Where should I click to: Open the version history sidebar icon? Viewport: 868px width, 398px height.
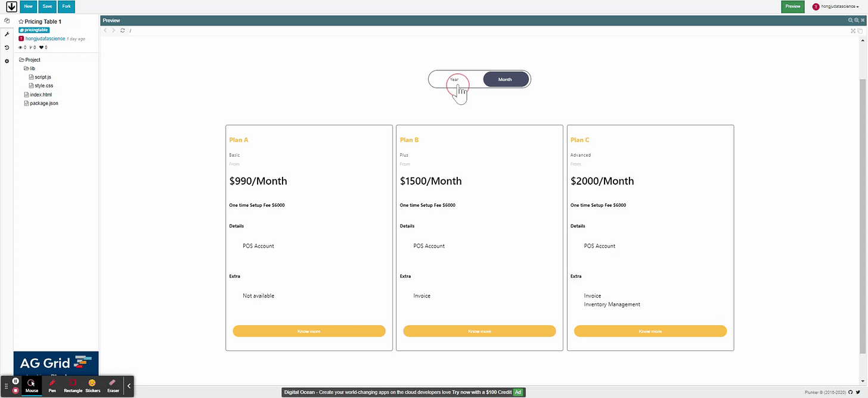click(7, 48)
